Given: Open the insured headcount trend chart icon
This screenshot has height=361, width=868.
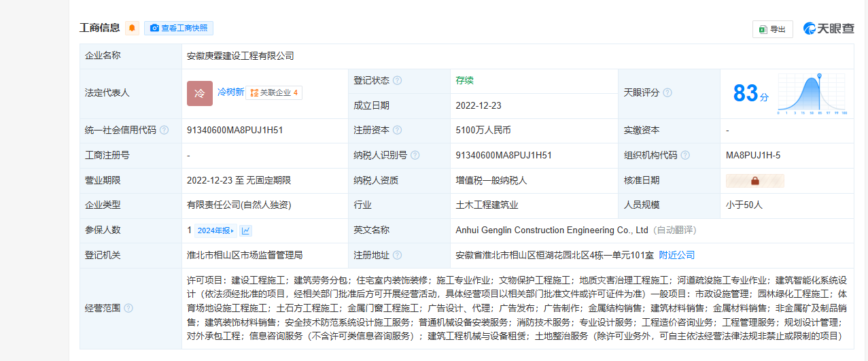Looking at the screenshot, I should coord(245,230).
